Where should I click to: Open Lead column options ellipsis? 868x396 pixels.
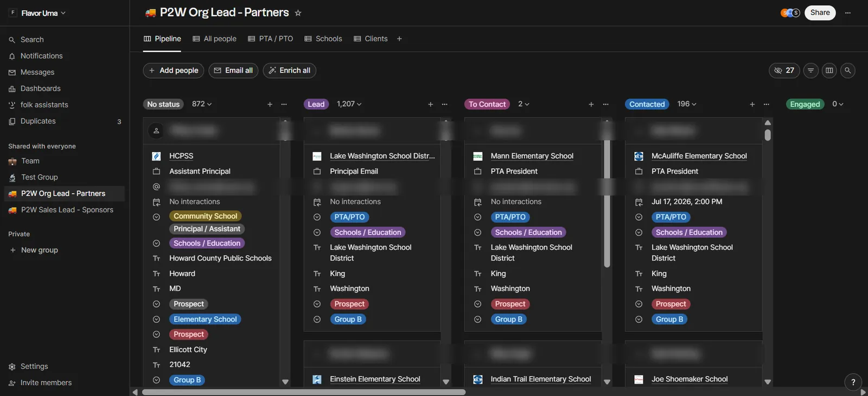[x=445, y=104]
